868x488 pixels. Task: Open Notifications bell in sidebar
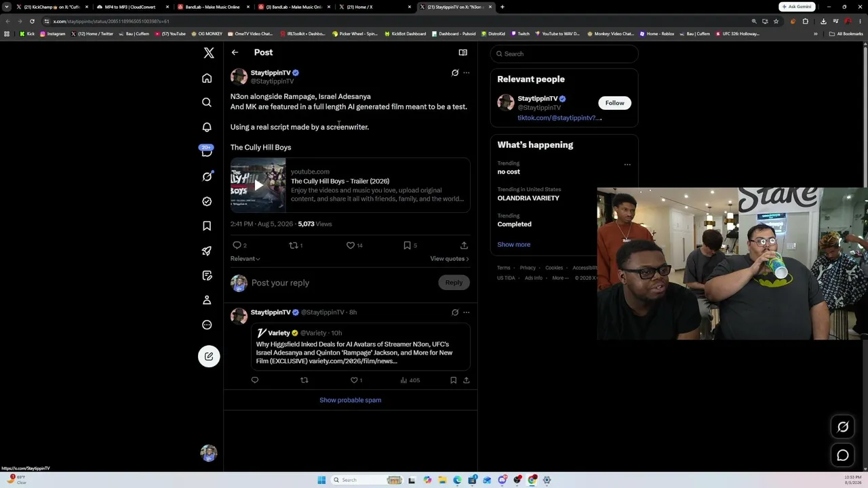[x=207, y=127]
